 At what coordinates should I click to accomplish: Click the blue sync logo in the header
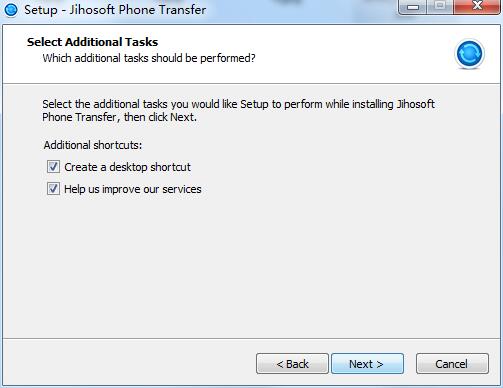pos(469,54)
